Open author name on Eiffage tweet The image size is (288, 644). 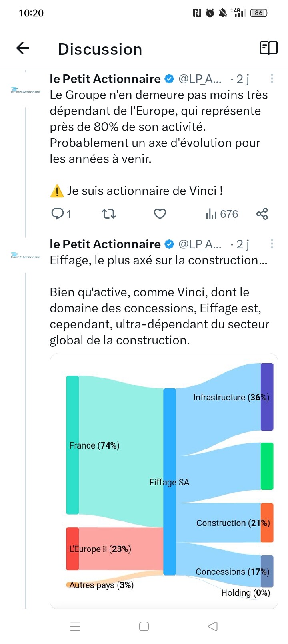105,244
